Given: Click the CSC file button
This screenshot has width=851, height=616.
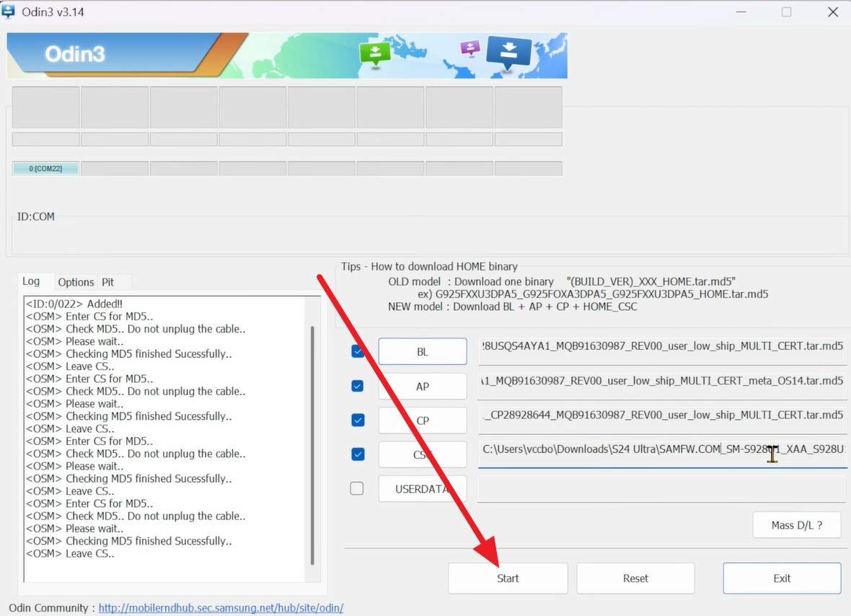Looking at the screenshot, I should tap(422, 455).
